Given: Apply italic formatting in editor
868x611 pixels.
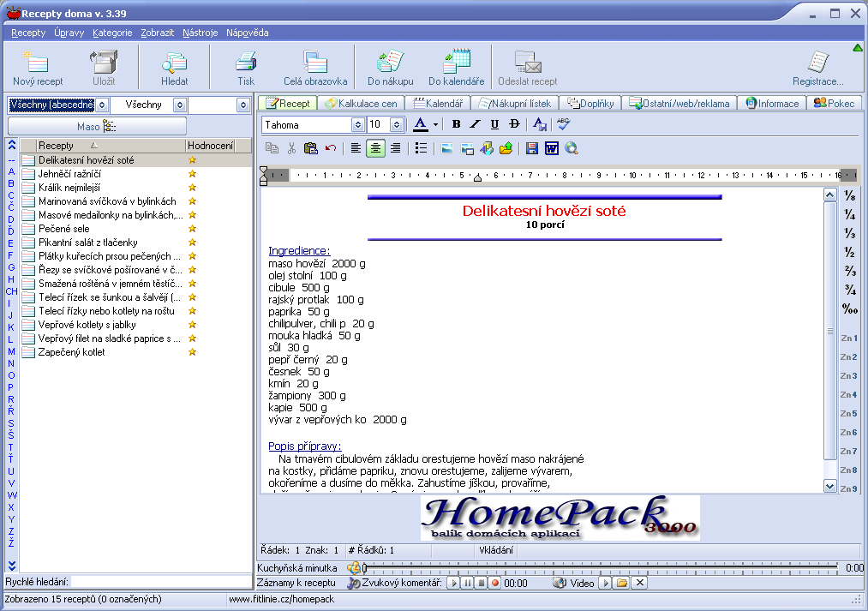Looking at the screenshot, I should 475,124.
